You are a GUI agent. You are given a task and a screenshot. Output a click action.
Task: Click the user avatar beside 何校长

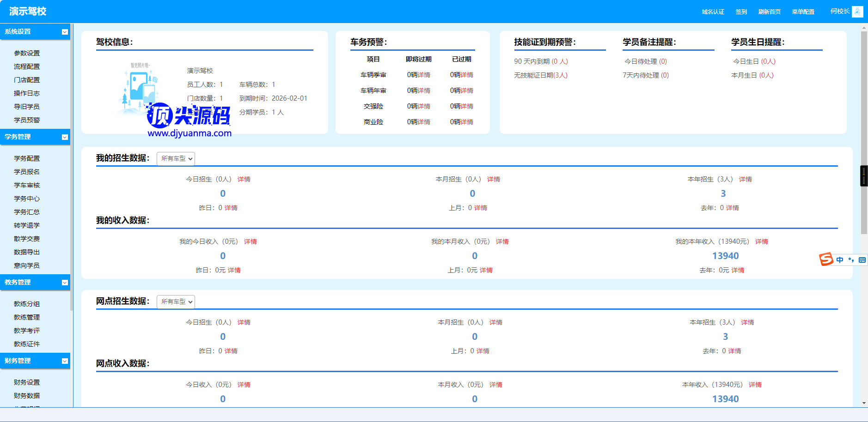[x=857, y=12]
